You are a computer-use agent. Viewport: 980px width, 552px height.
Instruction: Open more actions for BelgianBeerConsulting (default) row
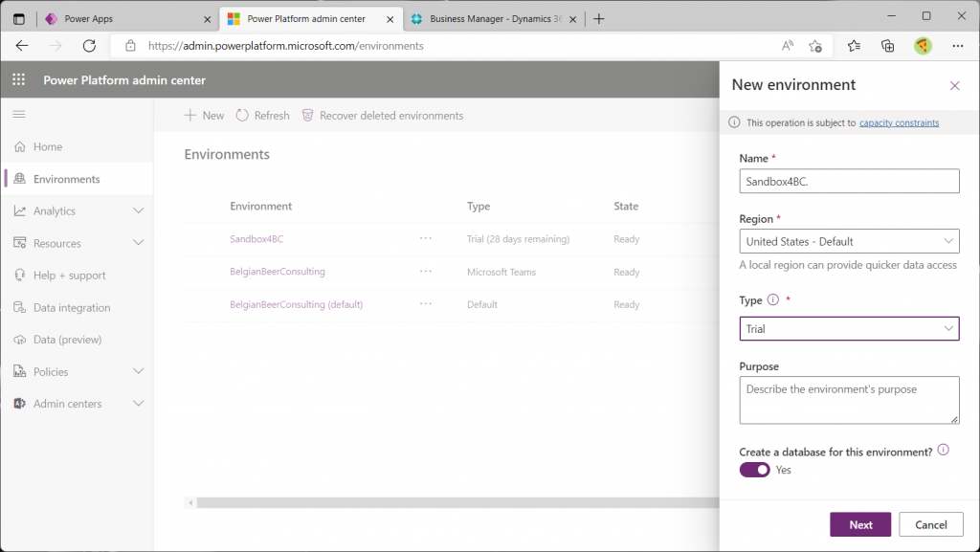(426, 304)
